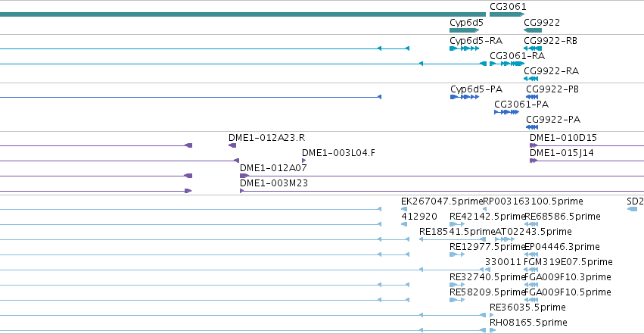Image resolution: width=644 pixels, height=334 pixels.
Task: Click EST EK267047.5prime
Action: tap(404, 209)
